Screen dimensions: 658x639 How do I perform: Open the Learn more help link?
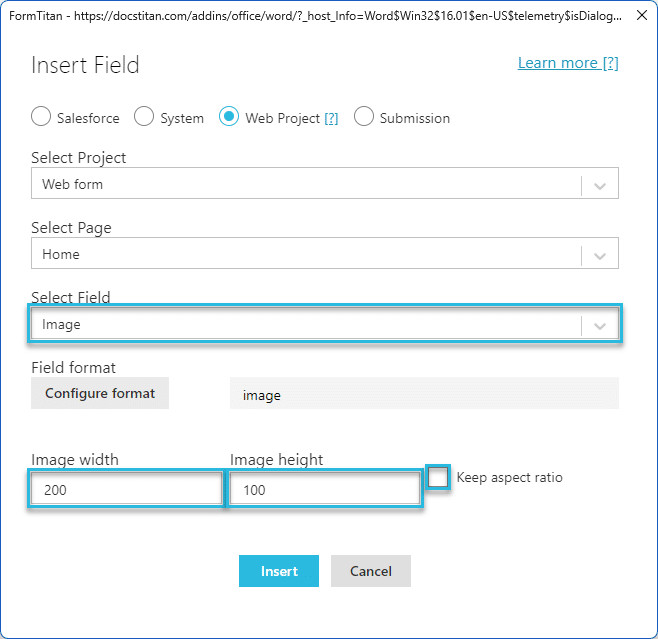567,63
